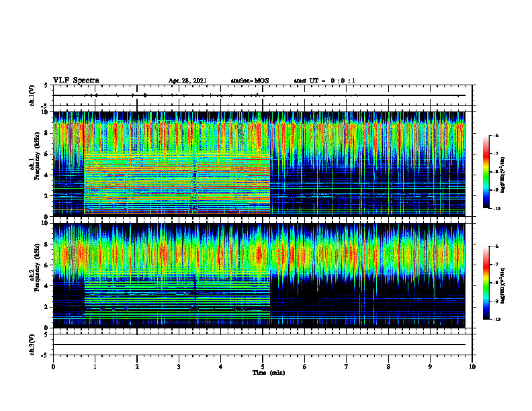Click the ch.2 color scale "log(PSD)" unit label
This screenshot has width=532, height=411.
click(x=504, y=285)
